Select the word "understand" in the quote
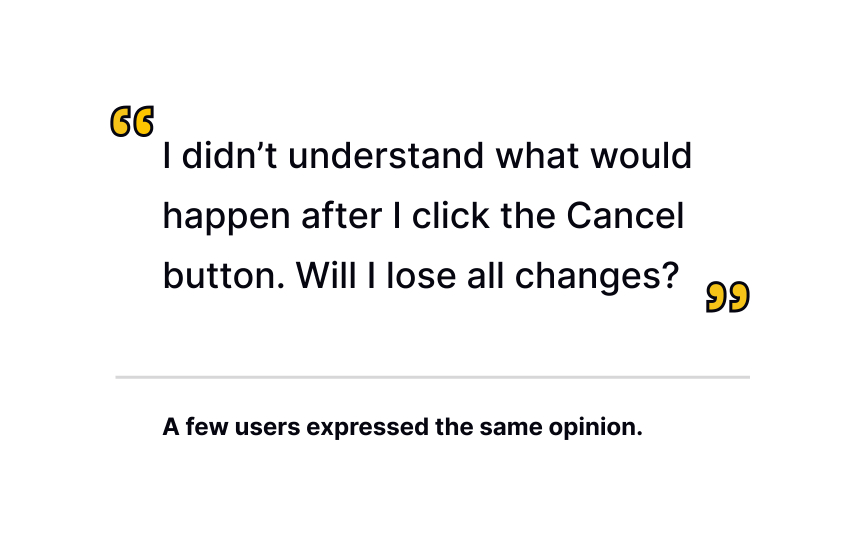 tap(386, 155)
